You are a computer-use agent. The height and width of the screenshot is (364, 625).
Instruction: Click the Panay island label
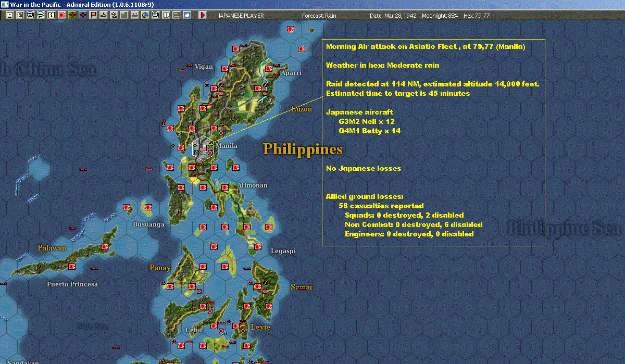coord(160,268)
